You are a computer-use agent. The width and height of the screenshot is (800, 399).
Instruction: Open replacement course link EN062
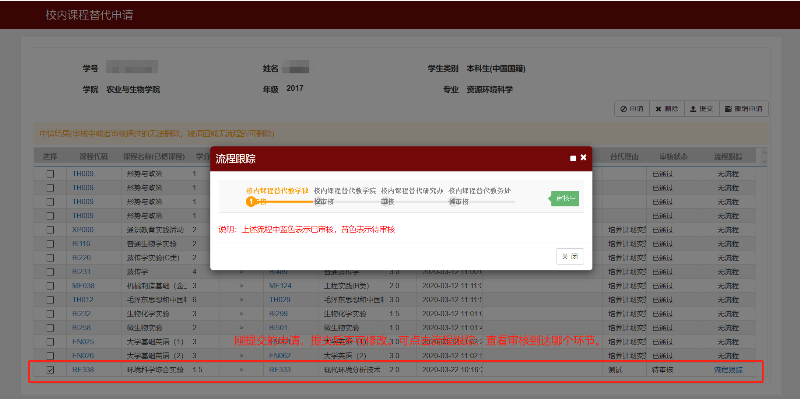tap(280, 355)
